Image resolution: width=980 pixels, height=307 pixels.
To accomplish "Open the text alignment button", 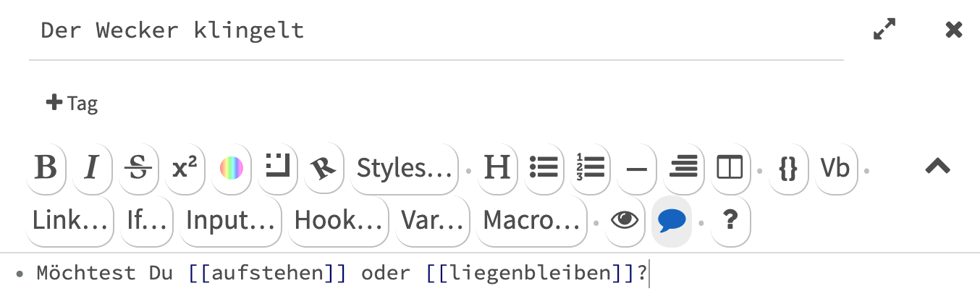I will point(683,169).
